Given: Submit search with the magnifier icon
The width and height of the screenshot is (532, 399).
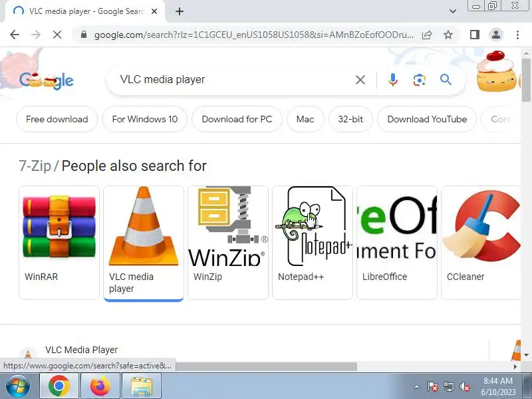Looking at the screenshot, I should tap(446, 80).
